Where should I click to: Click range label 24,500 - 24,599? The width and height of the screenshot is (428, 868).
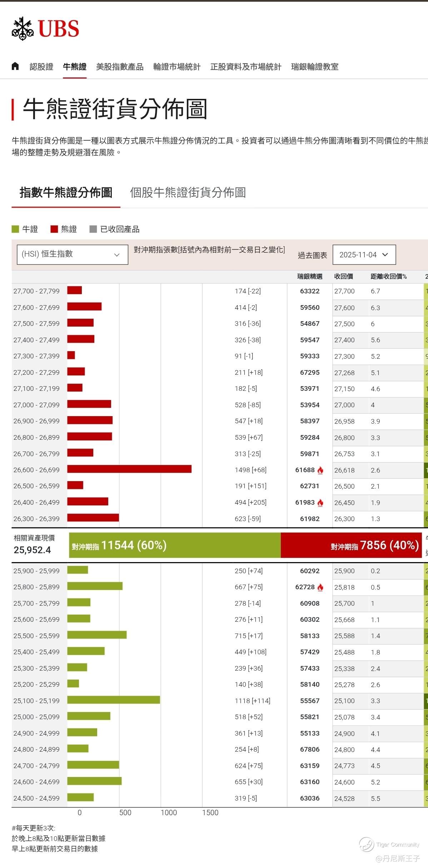36,798
